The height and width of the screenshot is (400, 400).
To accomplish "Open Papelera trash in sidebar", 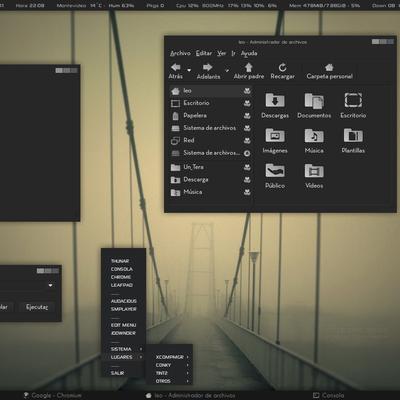I will [211, 116].
